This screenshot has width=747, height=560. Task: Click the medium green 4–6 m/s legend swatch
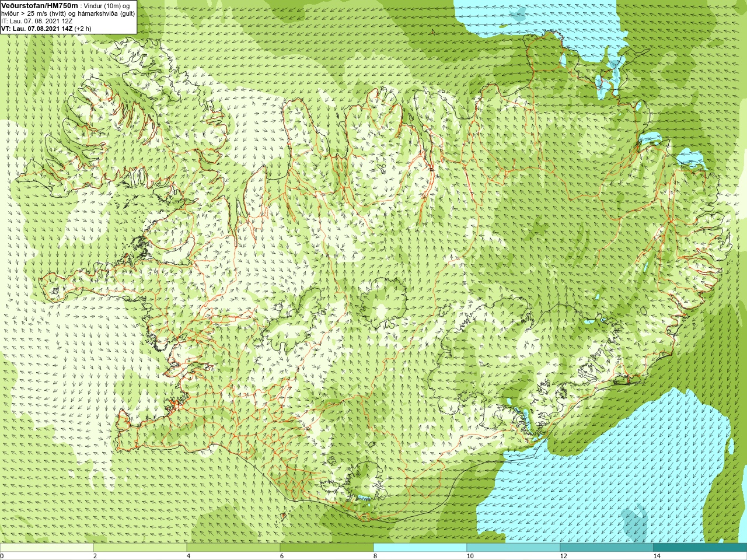click(x=233, y=547)
